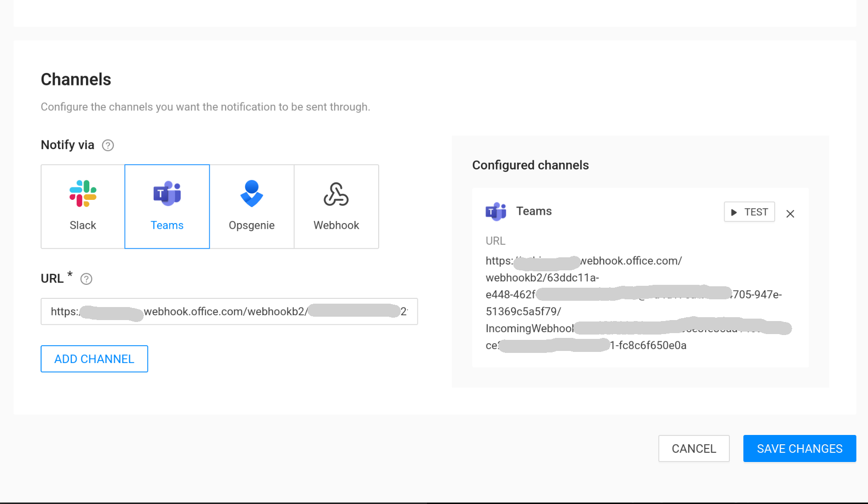
Task: Switch the notify method to Opsgenie
Action: (252, 207)
